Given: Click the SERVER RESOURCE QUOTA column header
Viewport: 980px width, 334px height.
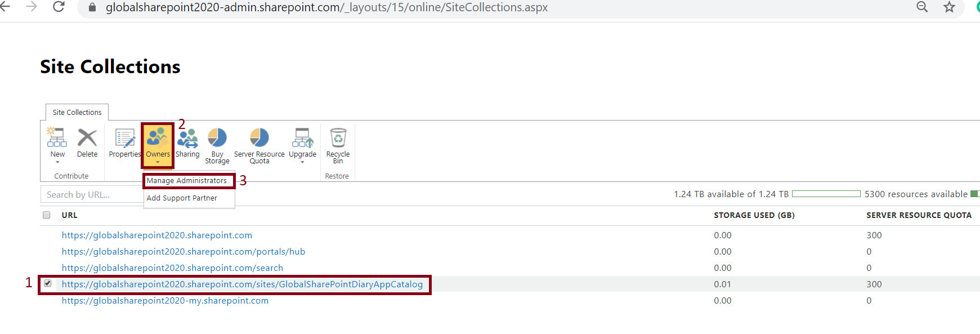Looking at the screenshot, I should (919, 215).
